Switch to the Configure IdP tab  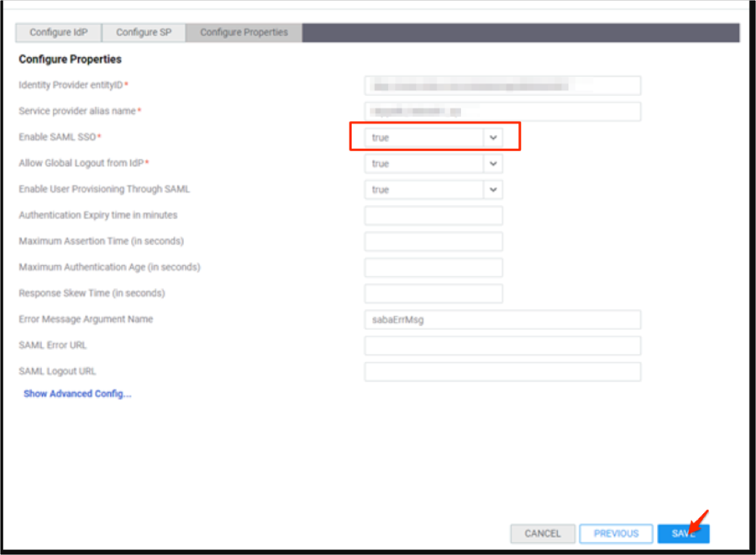click(x=58, y=33)
